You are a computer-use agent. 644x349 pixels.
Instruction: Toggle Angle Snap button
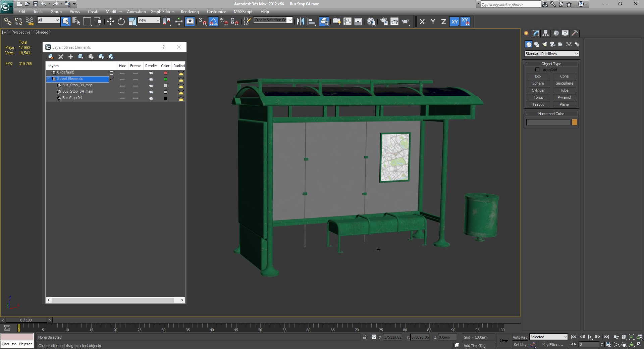click(213, 21)
